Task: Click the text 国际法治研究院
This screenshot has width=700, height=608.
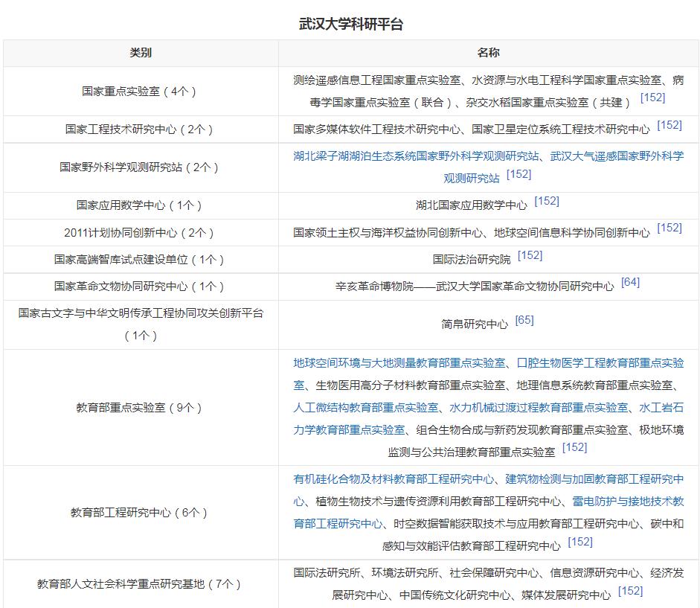Action: pyautogui.click(x=472, y=260)
